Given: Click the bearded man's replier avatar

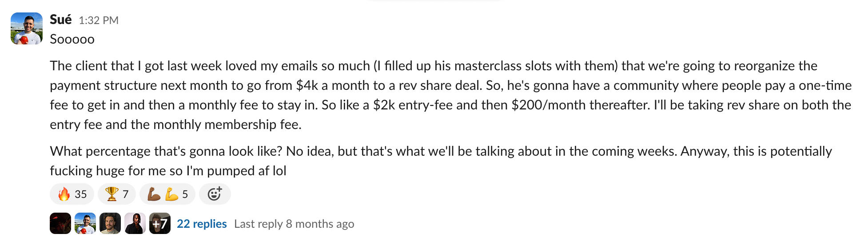Looking at the screenshot, I should click(x=110, y=223).
